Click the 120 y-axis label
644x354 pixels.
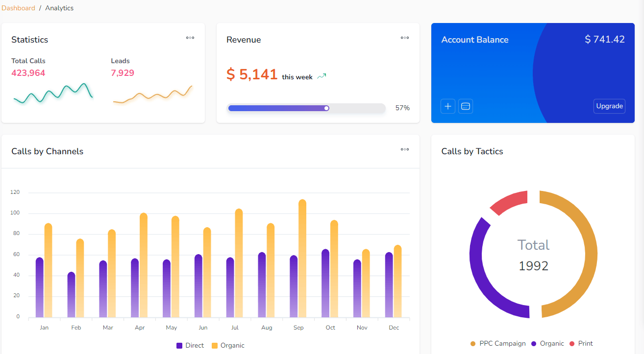point(15,192)
